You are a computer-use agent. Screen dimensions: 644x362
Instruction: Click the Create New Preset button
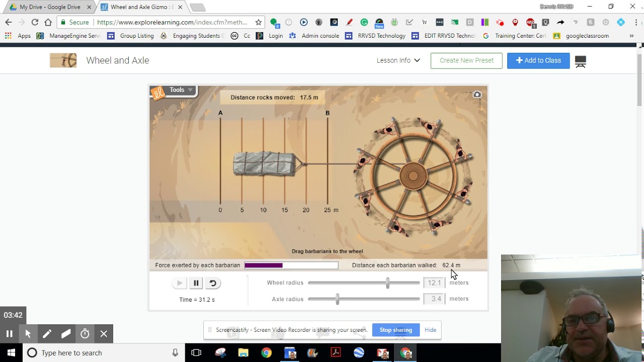point(466,60)
